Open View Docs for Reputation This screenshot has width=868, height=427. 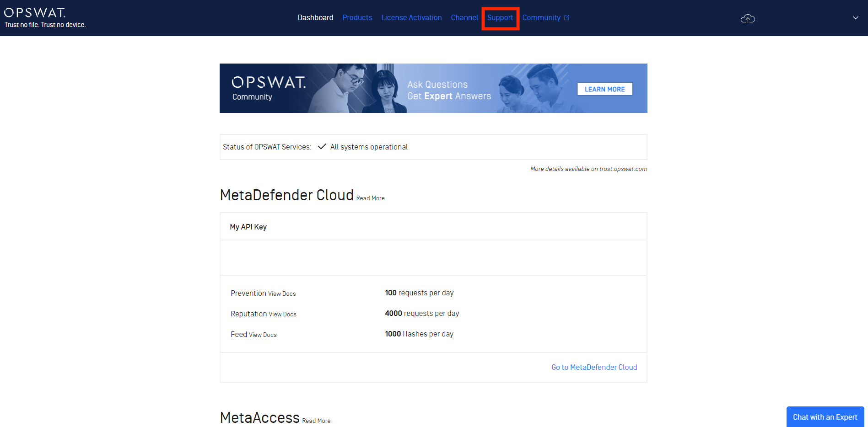[x=283, y=314]
